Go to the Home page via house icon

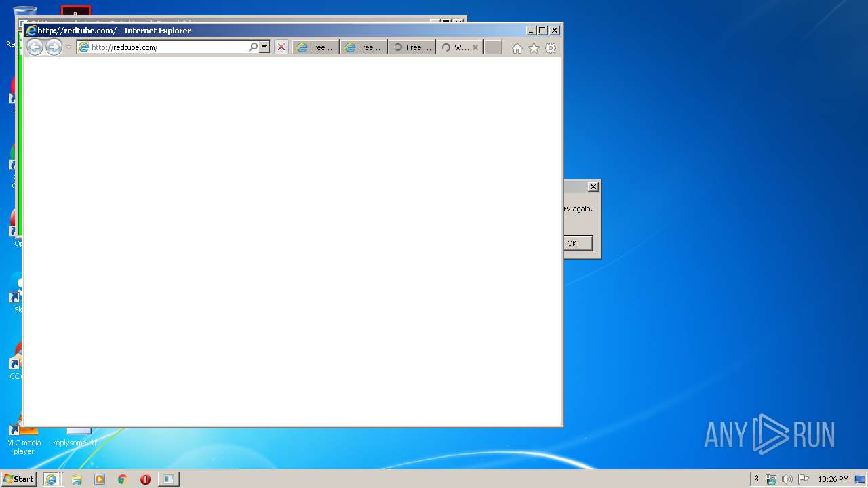pyautogui.click(x=517, y=48)
